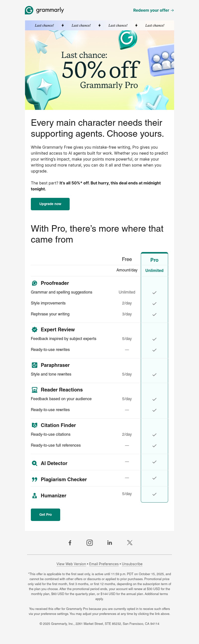Screen dimensions: 199x644
Task: Click the Expert Review badge icon
Action: [35, 330]
